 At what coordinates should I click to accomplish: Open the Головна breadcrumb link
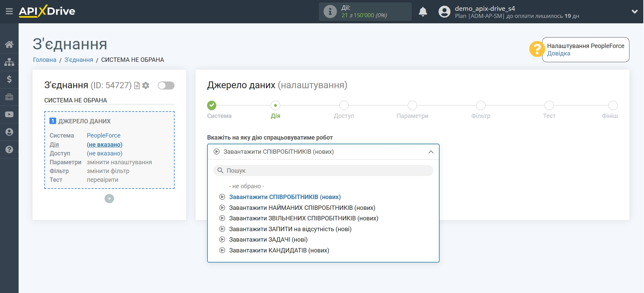(45, 60)
